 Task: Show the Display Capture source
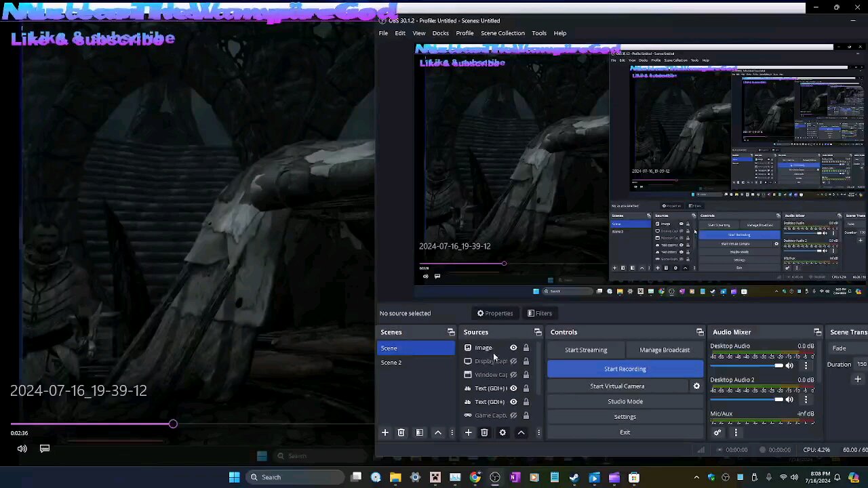tap(513, 361)
